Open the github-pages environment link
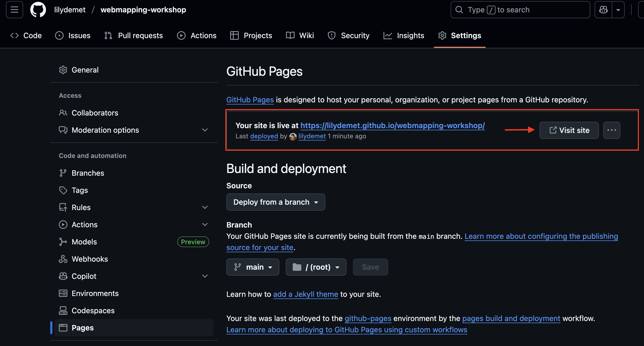Viewport: 644px width, 346px height. click(x=368, y=318)
